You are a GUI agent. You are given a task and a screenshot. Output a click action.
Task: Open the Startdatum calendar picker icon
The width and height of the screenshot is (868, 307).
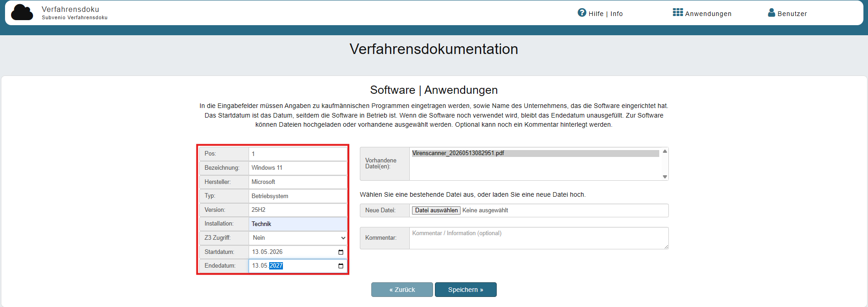(x=341, y=252)
